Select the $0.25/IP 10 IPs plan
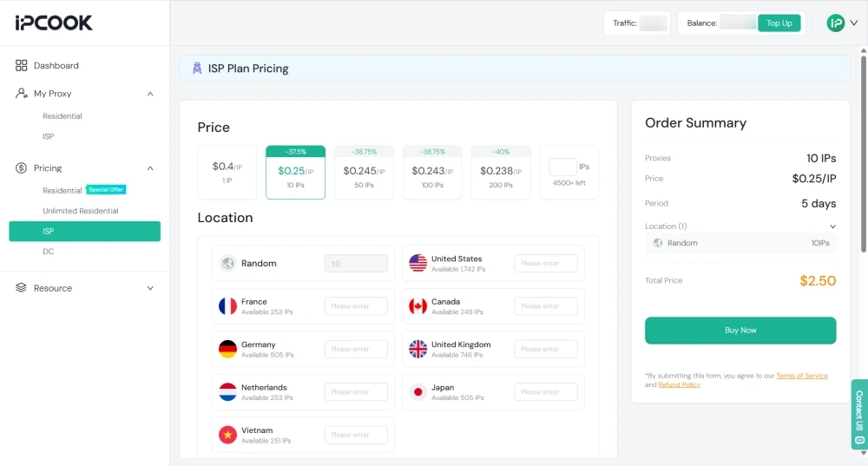Image resolution: width=868 pixels, height=466 pixels. (296, 172)
